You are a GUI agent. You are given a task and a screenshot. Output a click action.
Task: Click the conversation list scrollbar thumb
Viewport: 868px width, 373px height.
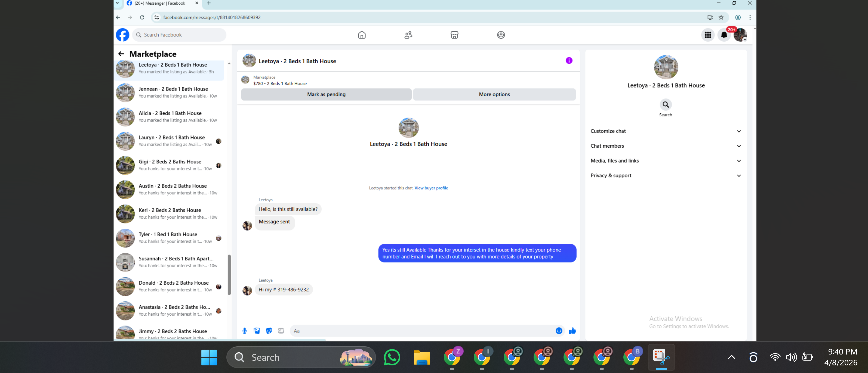coord(229,274)
